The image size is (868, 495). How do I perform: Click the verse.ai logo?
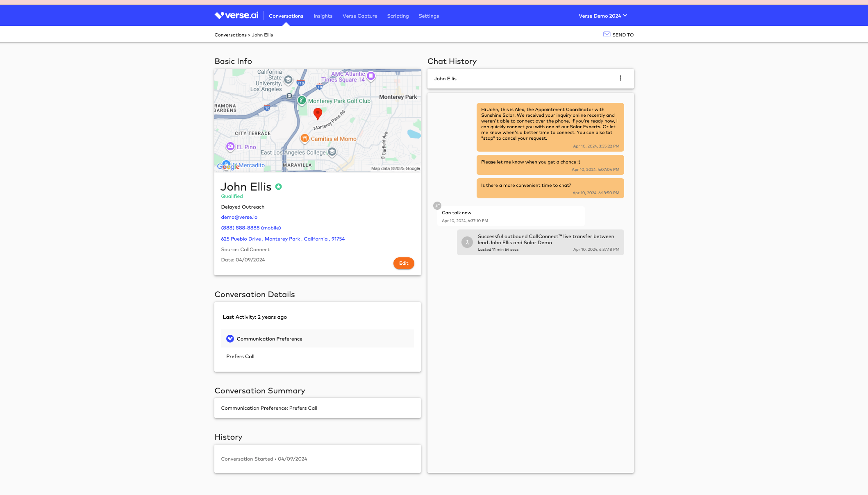236,16
